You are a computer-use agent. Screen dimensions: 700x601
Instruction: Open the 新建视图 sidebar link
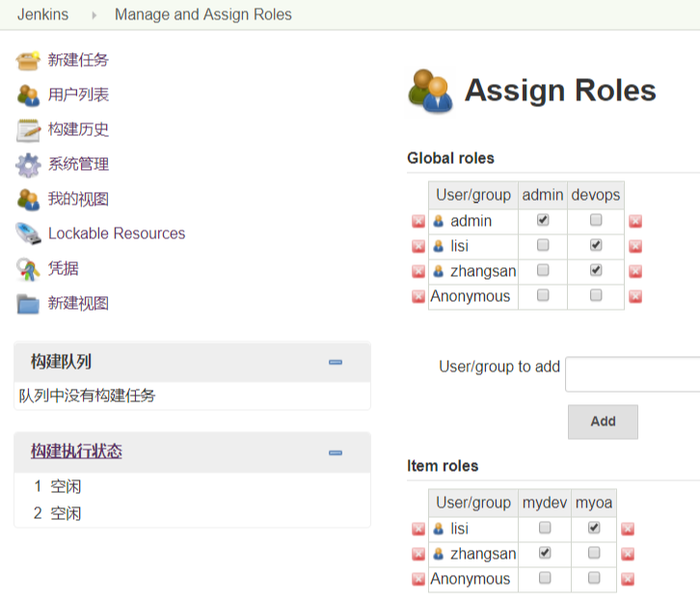point(78,303)
